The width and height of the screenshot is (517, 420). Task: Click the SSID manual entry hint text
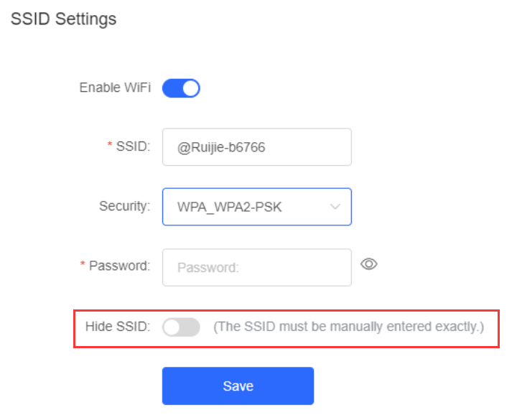pos(348,327)
